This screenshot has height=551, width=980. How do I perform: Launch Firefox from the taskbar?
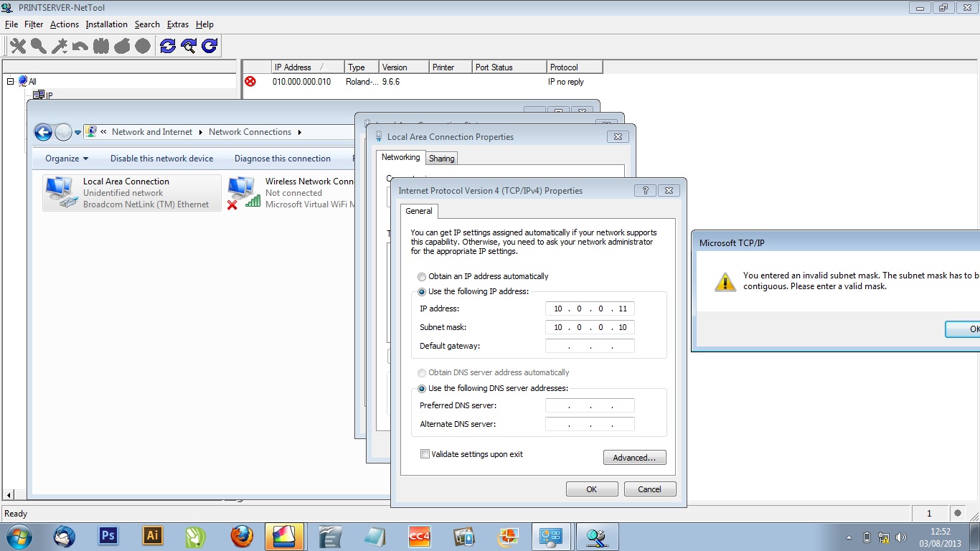[x=242, y=536]
